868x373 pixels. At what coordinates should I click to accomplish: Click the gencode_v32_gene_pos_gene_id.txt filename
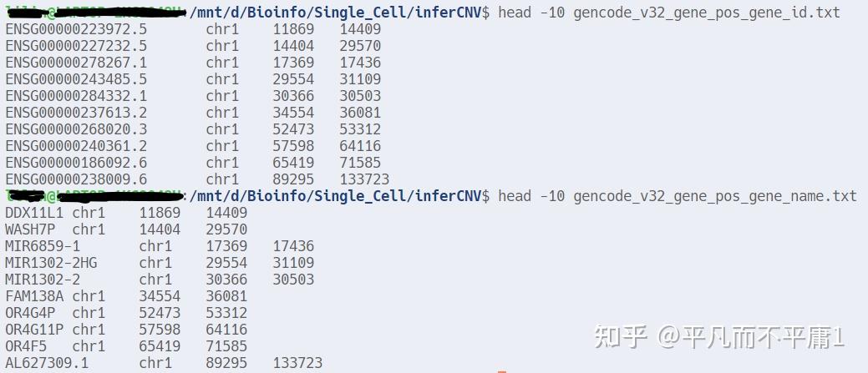tap(707, 13)
